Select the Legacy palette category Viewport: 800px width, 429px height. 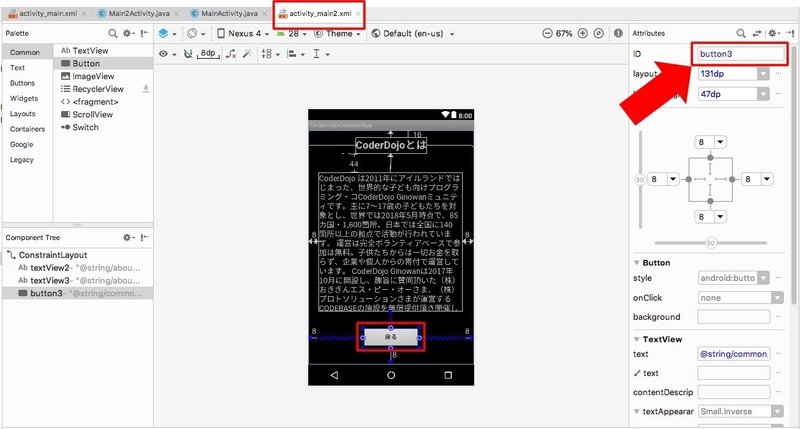coord(21,159)
